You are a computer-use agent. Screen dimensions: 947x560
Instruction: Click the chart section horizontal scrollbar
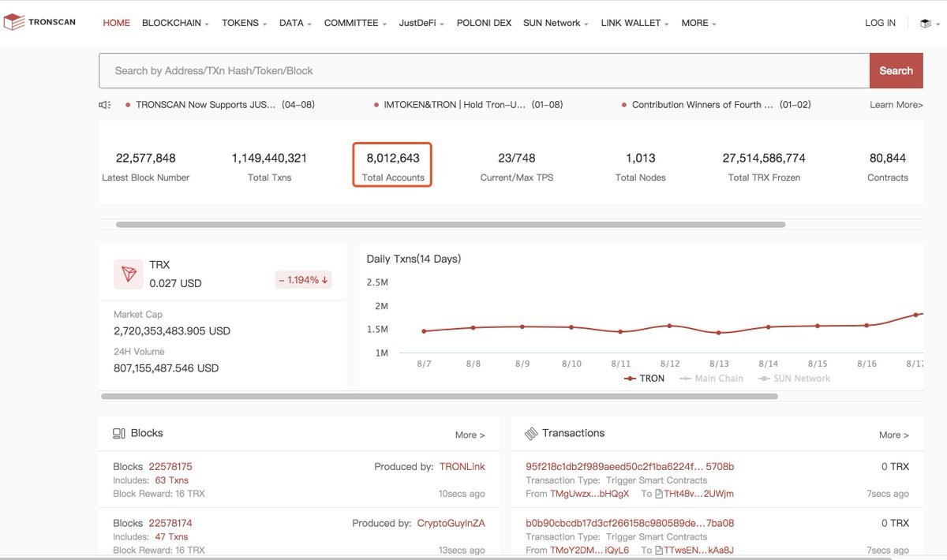click(x=440, y=396)
